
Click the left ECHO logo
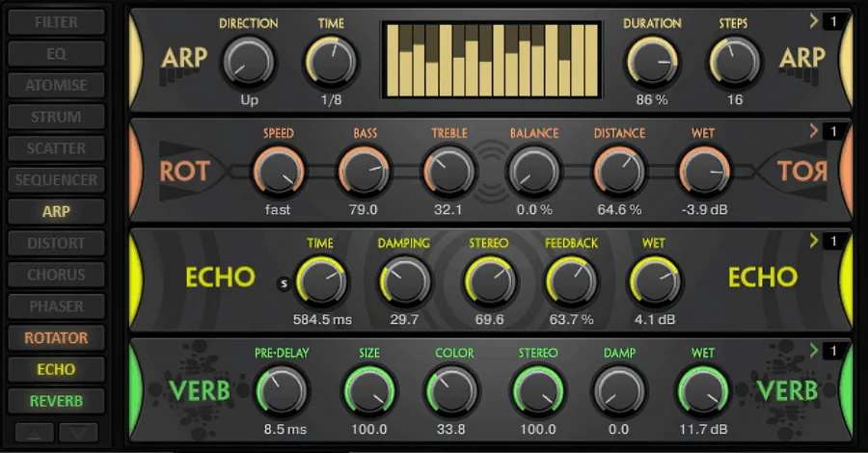coord(220,278)
